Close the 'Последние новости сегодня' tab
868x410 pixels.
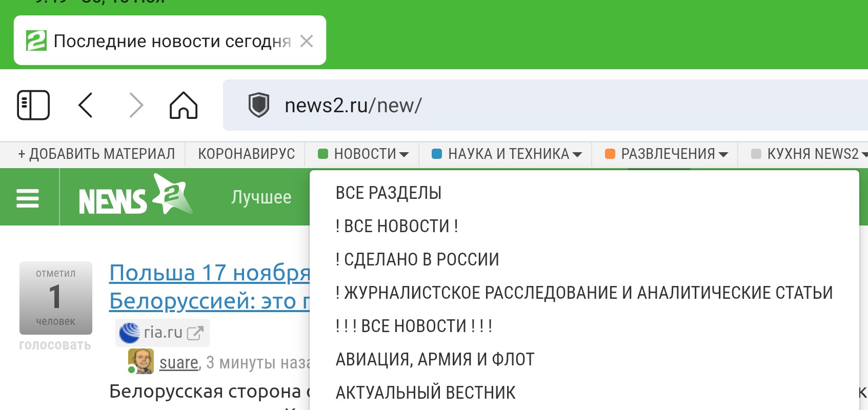tap(307, 41)
